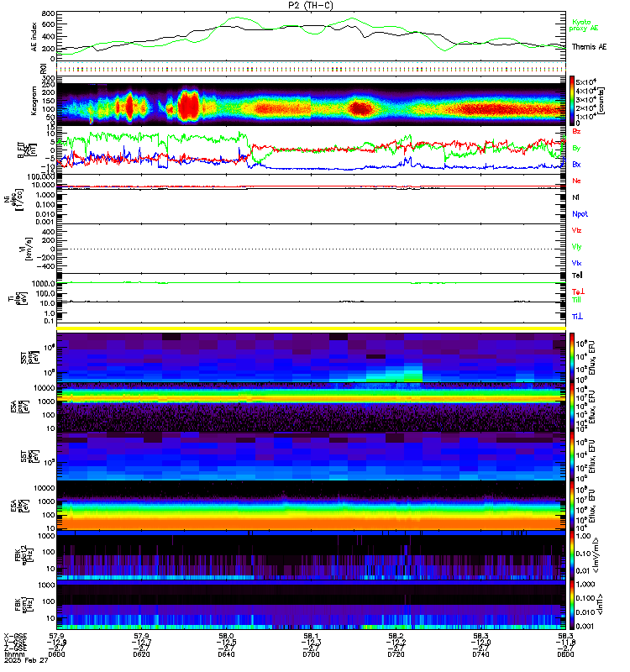630x672 pixels.
Task: Click the '0740' time axis label
Action: pyautogui.click(x=480, y=654)
